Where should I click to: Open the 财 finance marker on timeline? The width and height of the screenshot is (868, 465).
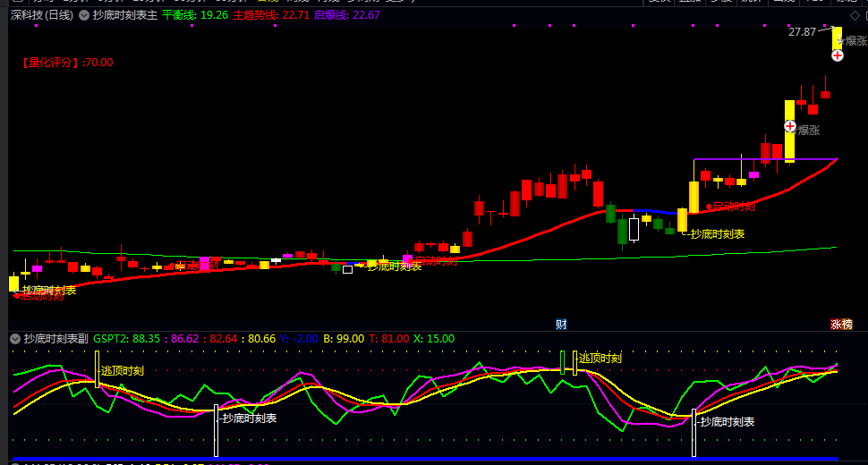[561, 325]
